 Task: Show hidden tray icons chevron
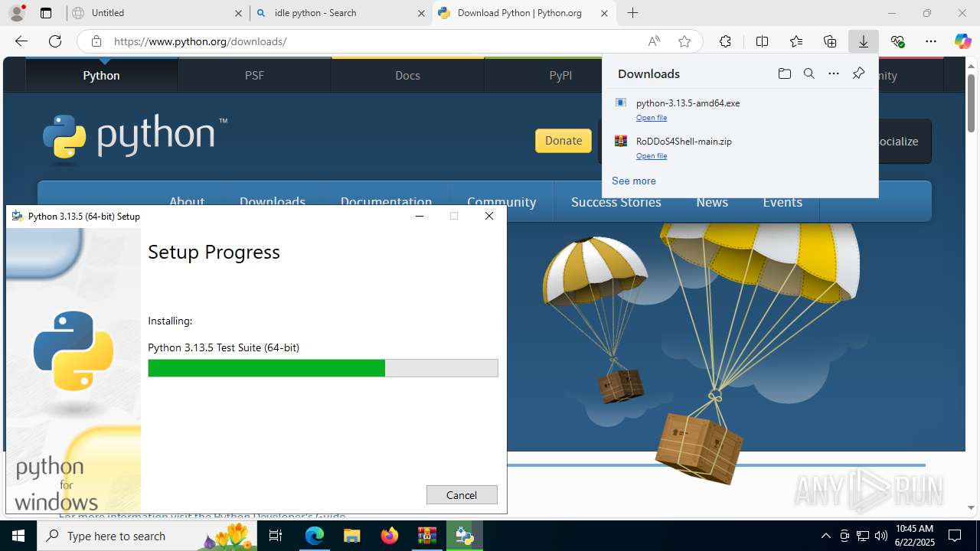click(x=825, y=536)
